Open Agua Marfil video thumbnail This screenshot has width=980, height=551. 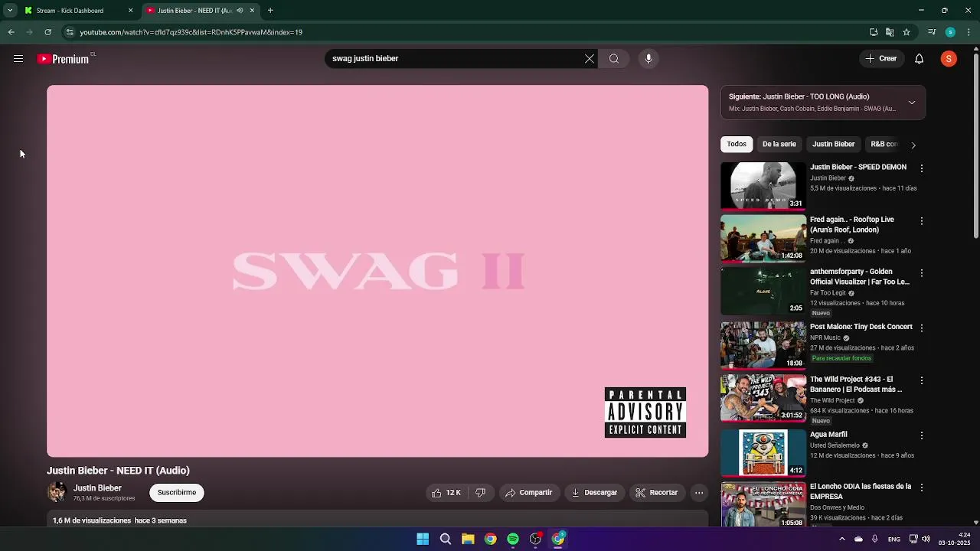coord(763,453)
